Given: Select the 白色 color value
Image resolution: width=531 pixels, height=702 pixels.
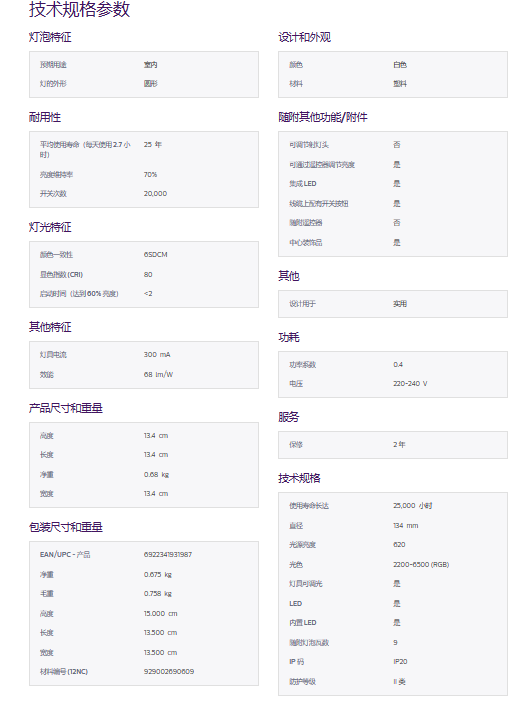Looking at the screenshot, I should click(400, 64).
